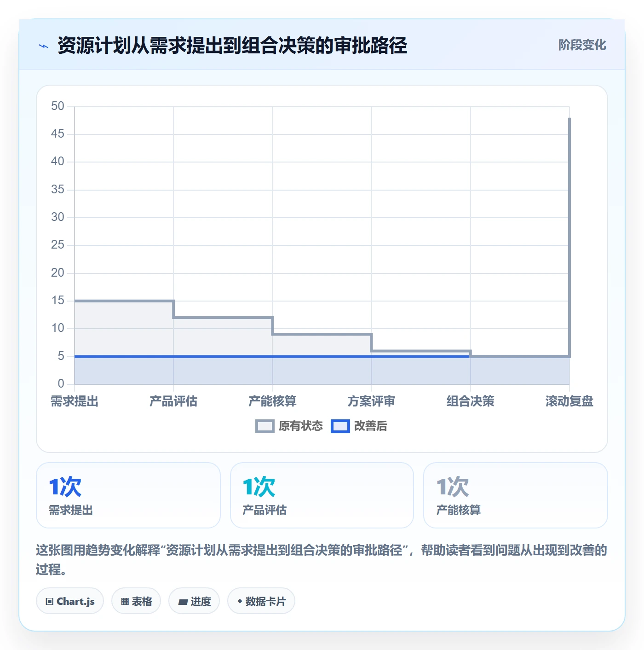Click the y-axis value 30
This screenshot has height=650, width=644.
click(x=57, y=217)
